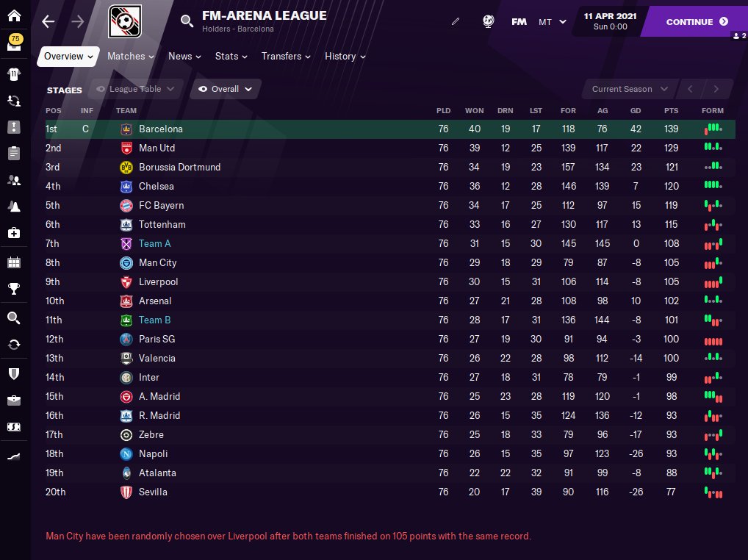Open the Schedule calendar icon
This screenshot has height=560, width=748.
[15, 262]
